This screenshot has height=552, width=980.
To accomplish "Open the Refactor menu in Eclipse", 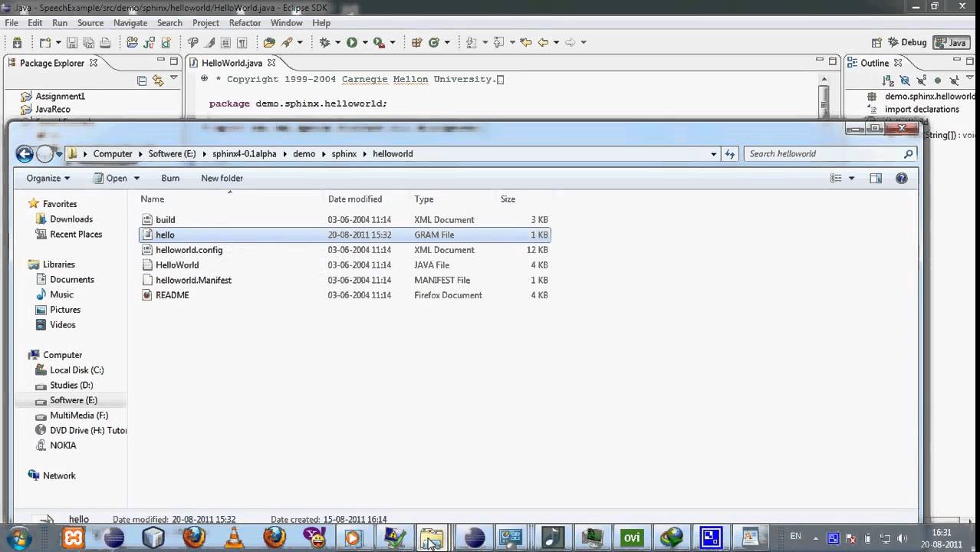I will click(x=245, y=23).
